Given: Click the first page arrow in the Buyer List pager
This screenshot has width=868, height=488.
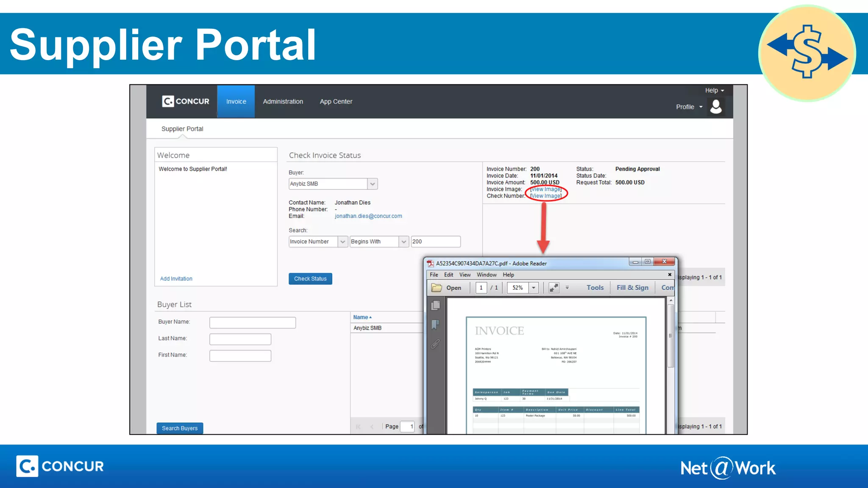Looking at the screenshot, I should tap(358, 427).
